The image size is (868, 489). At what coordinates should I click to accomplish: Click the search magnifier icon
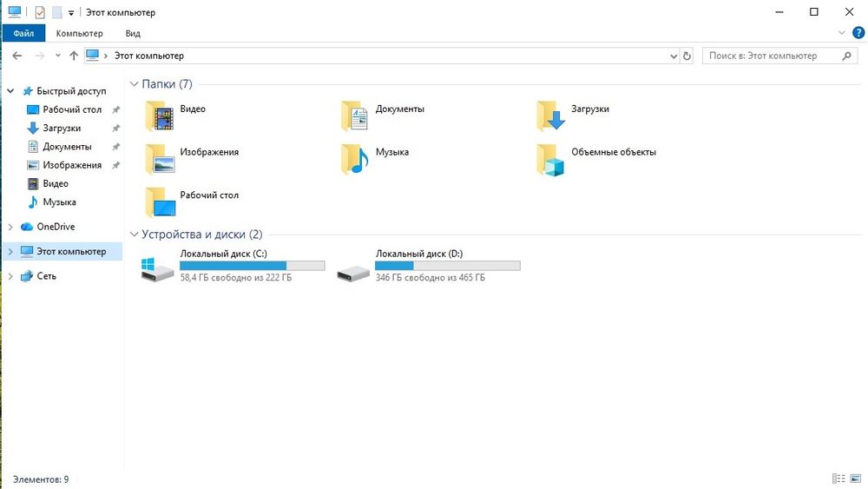pos(846,56)
